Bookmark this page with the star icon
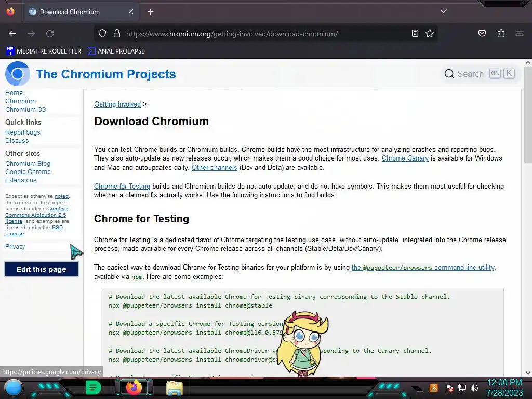Screen dimensions: 532x399 (x=430, y=34)
